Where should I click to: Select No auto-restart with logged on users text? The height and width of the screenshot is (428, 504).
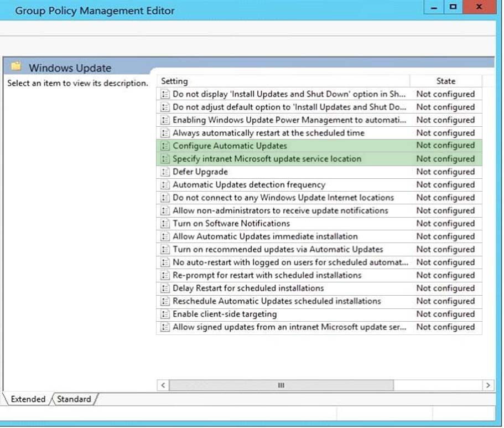pyautogui.click(x=290, y=262)
